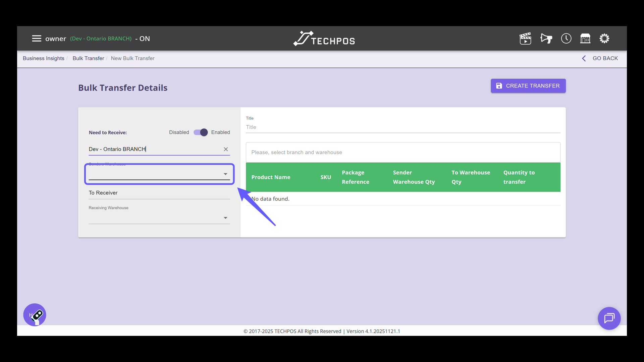This screenshot has width=644, height=362.
Task: Go to Bulk Transfer breadcrumb
Action: coord(88,58)
